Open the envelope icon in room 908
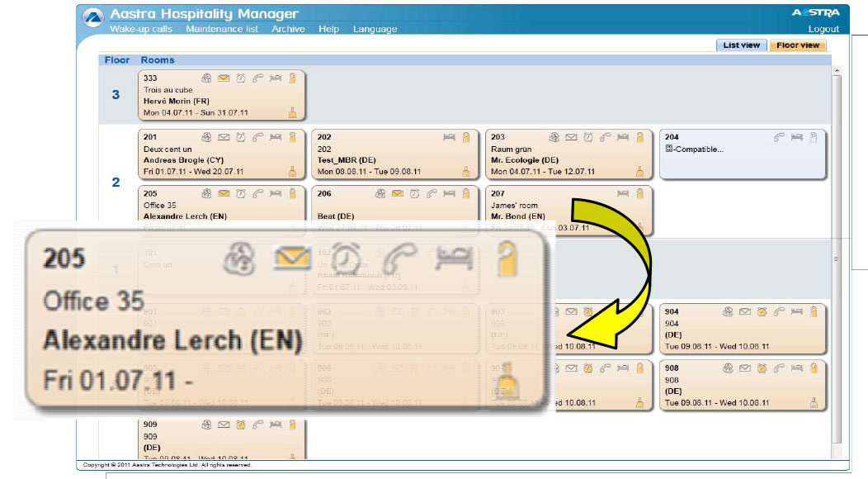This screenshot has height=479, width=868. pos(745,368)
